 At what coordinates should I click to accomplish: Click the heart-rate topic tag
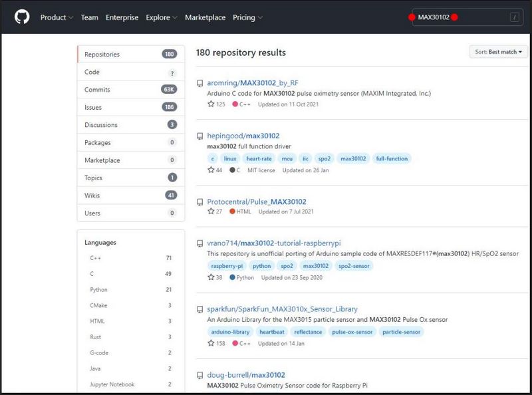(259, 158)
